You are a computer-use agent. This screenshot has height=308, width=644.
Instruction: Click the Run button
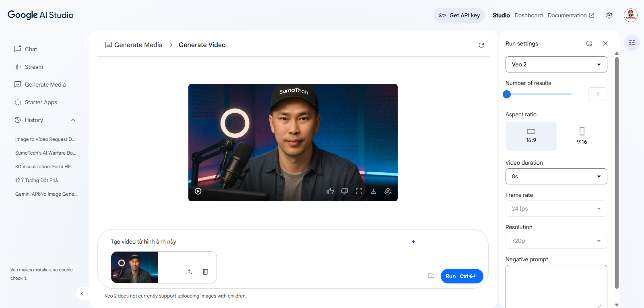pos(462,276)
